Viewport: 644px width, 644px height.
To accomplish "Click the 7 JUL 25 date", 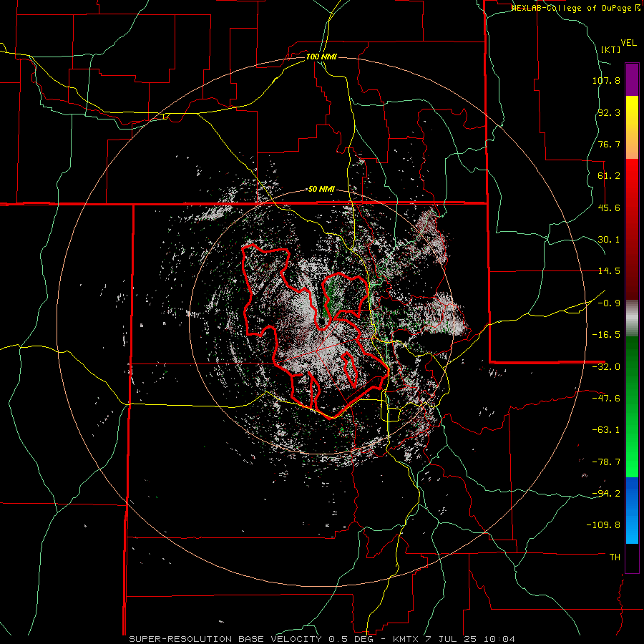I will click(452, 639).
